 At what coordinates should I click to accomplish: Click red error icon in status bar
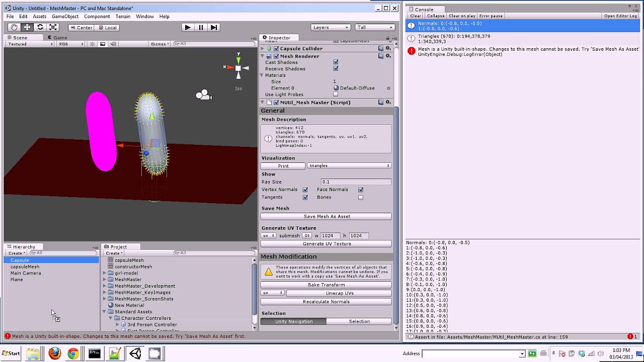tap(8, 336)
